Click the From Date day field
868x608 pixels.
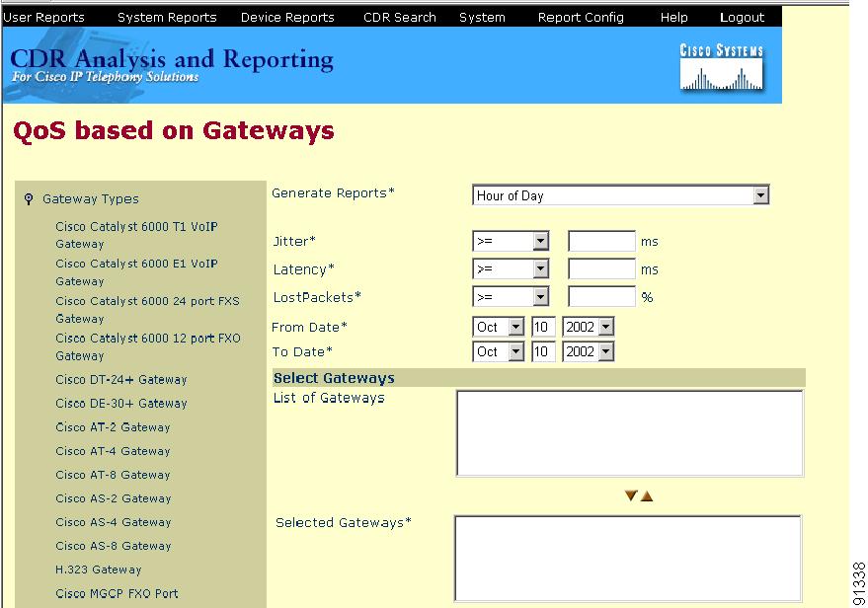543,327
